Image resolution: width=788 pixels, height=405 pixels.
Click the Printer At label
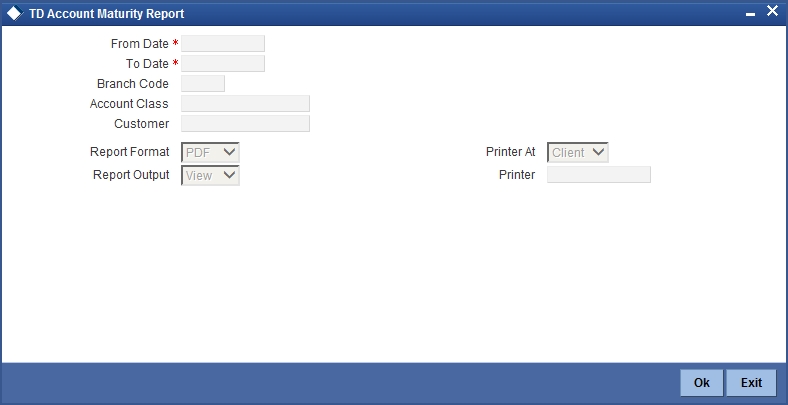click(511, 152)
